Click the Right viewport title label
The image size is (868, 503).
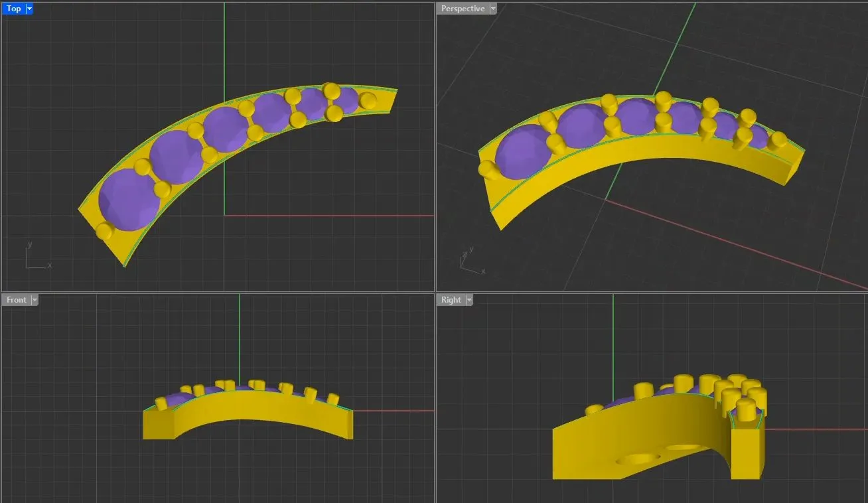coord(451,300)
